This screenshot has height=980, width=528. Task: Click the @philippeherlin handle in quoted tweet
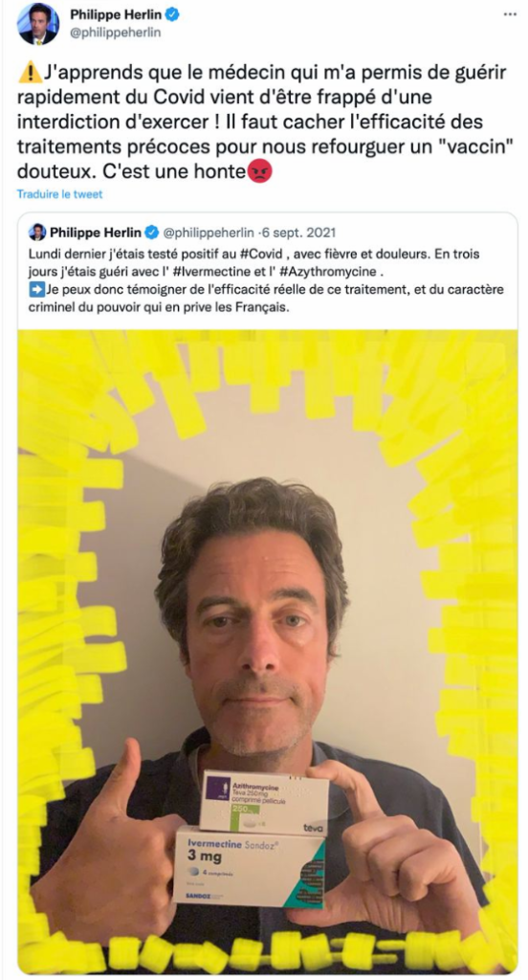coord(209,234)
